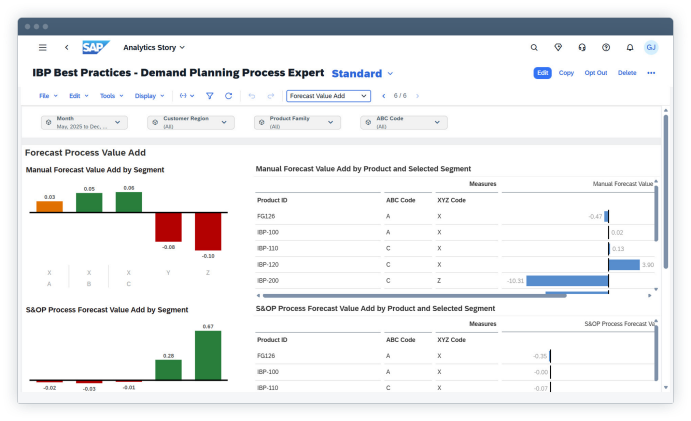Click Manual Forecast Value Add by Segment title

click(95, 170)
